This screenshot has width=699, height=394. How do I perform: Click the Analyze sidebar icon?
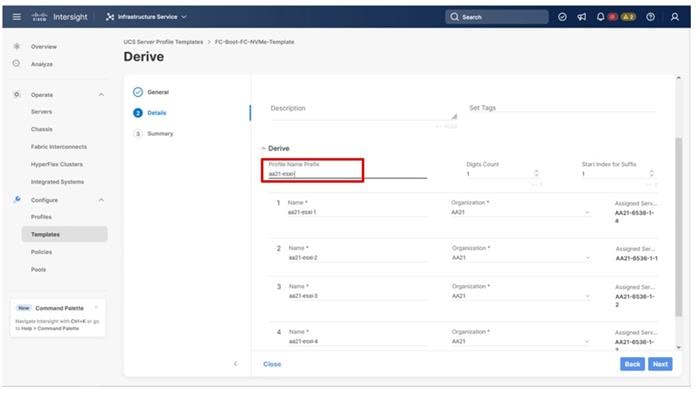coord(16,63)
